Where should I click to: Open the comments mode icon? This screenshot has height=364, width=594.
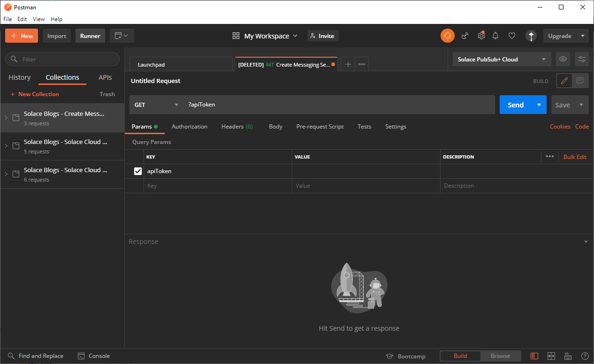click(580, 81)
